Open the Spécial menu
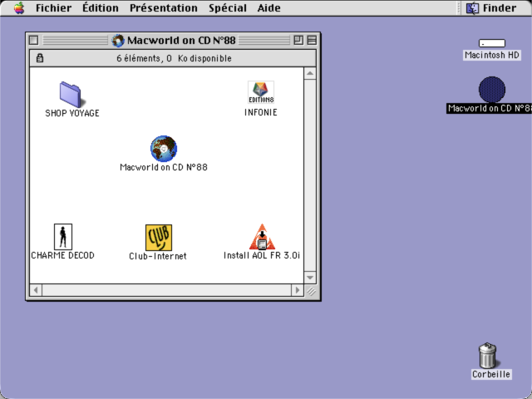This screenshot has width=532, height=399. tap(228, 7)
